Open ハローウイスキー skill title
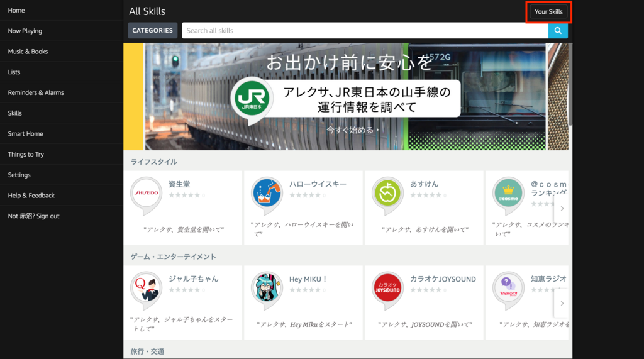 tap(318, 184)
